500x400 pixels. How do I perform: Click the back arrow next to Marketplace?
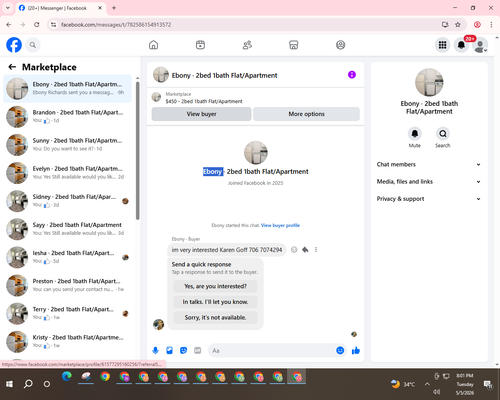point(12,67)
